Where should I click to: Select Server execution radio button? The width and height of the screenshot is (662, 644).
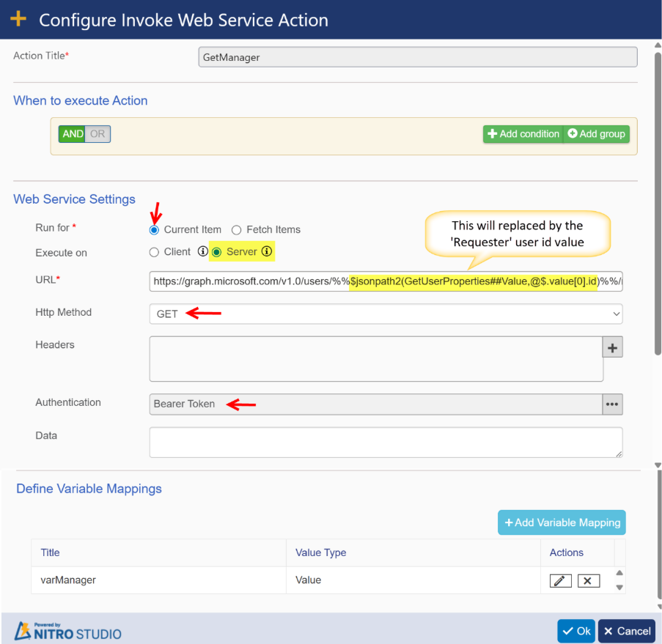(216, 252)
